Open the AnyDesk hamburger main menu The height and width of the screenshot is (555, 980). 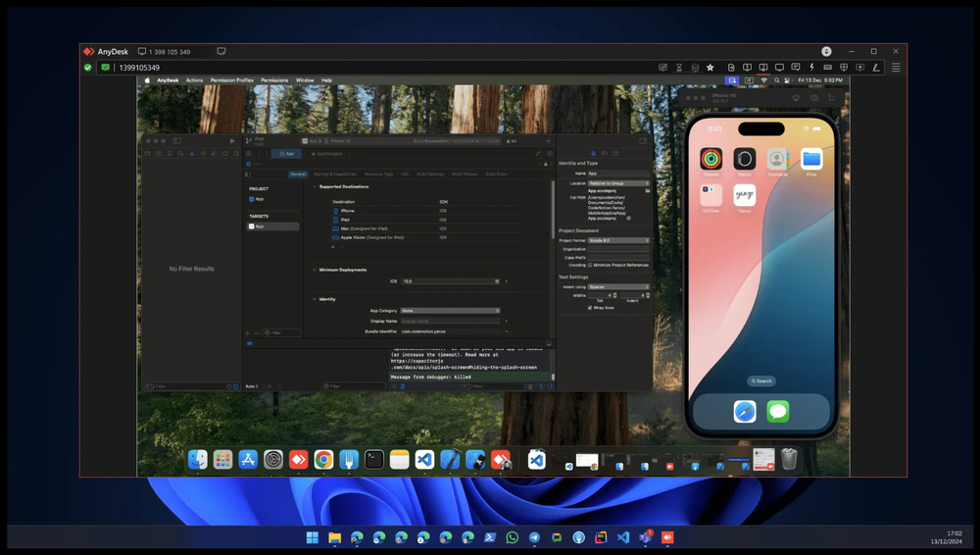pyautogui.click(x=896, y=68)
